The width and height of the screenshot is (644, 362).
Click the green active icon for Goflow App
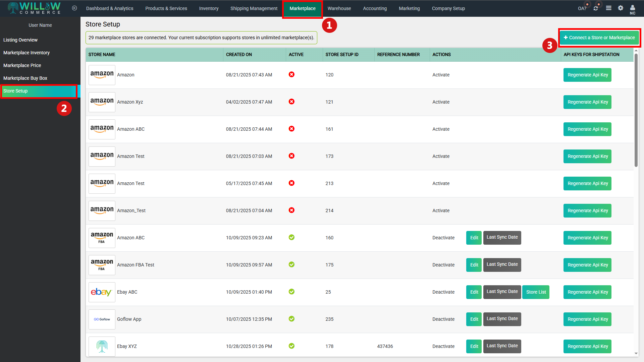[291, 319]
